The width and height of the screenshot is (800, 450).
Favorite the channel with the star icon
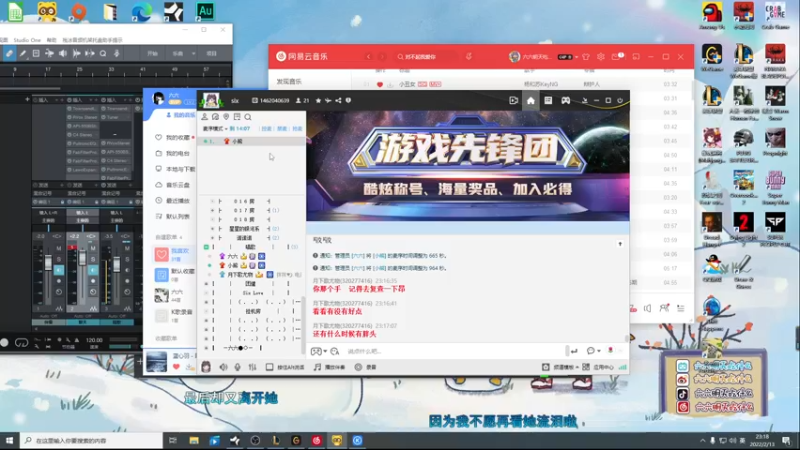click(x=318, y=101)
